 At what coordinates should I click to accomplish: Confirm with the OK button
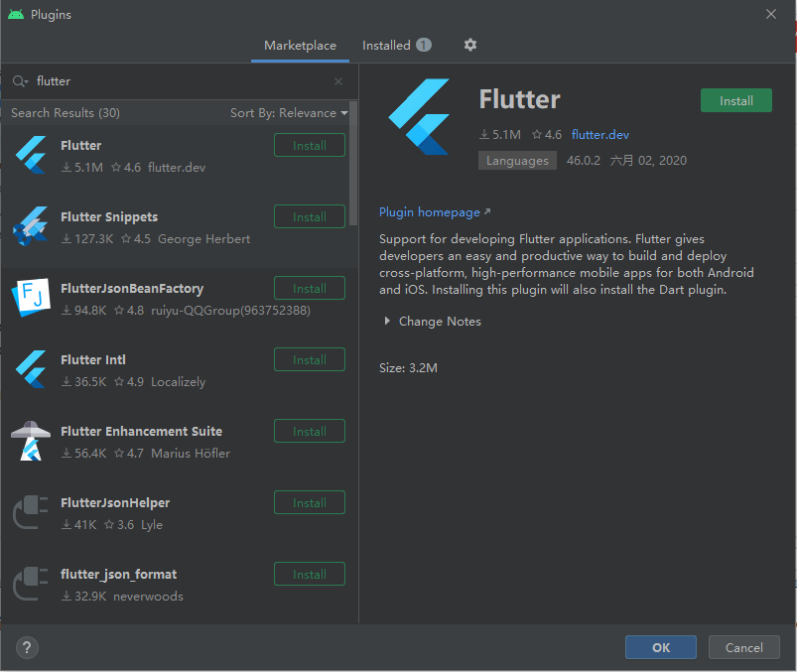tap(661, 647)
